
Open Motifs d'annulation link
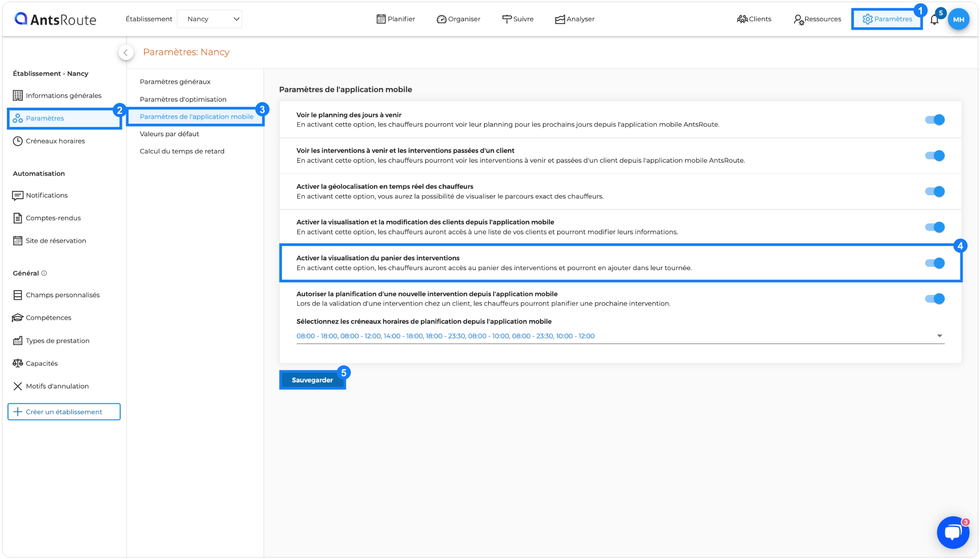click(x=57, y=386)
